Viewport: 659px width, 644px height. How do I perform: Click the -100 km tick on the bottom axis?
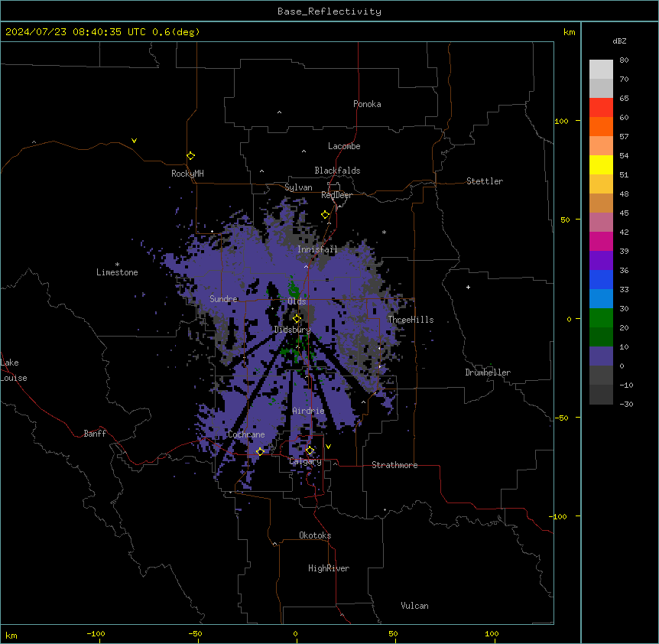tap(96, 633)
